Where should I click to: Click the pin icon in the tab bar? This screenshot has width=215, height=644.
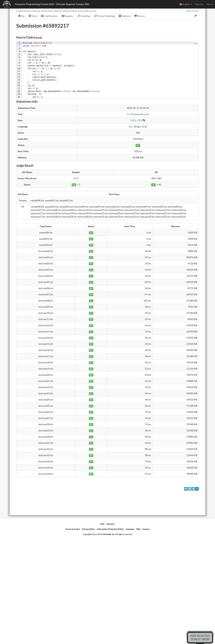pos(195,16)
